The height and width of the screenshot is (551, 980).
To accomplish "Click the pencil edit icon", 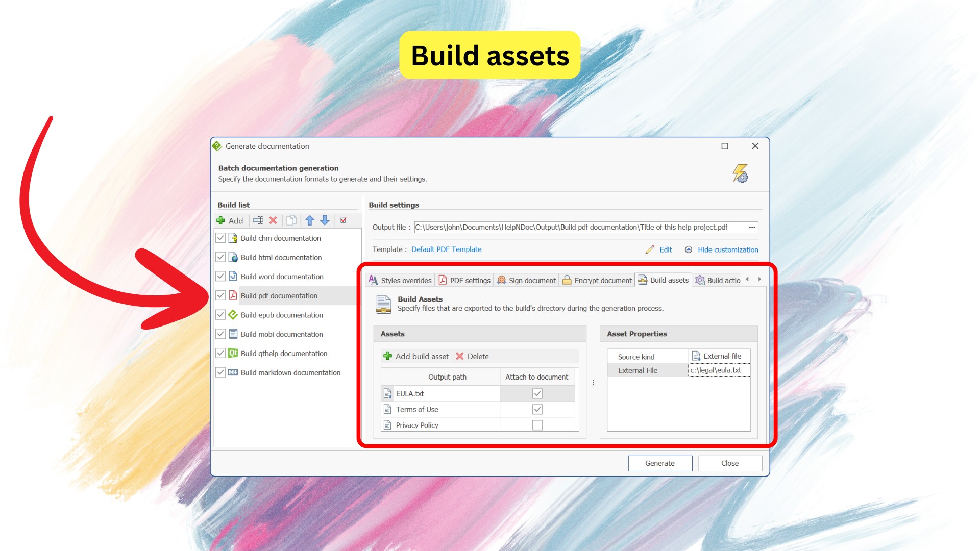I will pyautogui.click(x=650, y=249).
